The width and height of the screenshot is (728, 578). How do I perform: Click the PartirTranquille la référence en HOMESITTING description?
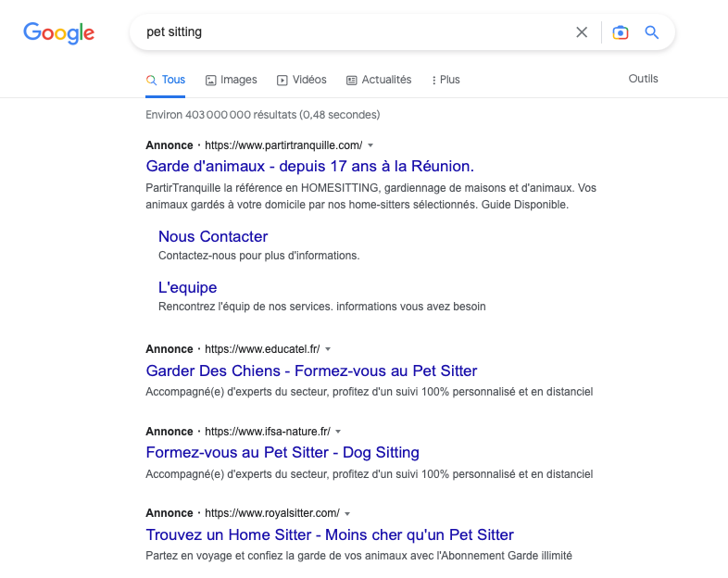tap(371, 196)
